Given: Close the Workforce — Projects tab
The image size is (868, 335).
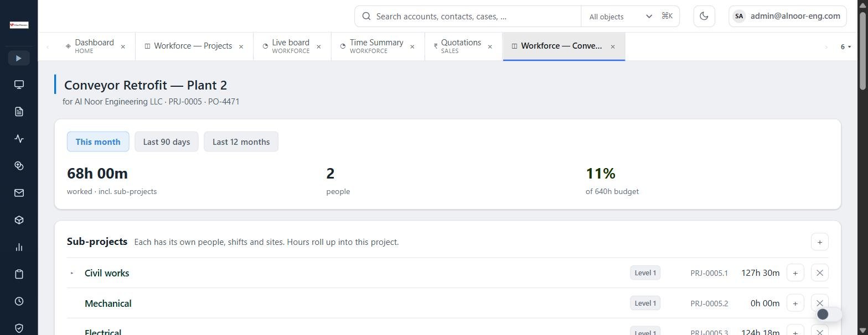Looking at the screenshot, I should [x=241, y=46].
